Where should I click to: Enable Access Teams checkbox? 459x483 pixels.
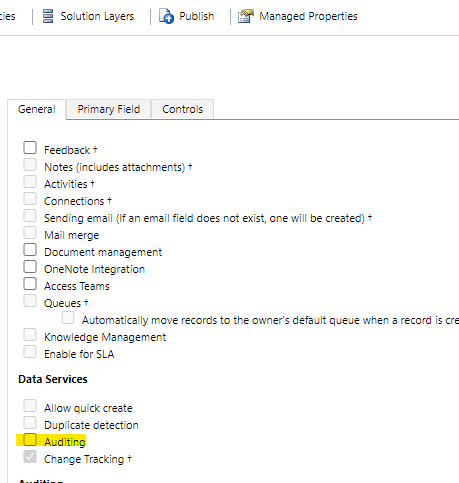(x=30, y=283)
